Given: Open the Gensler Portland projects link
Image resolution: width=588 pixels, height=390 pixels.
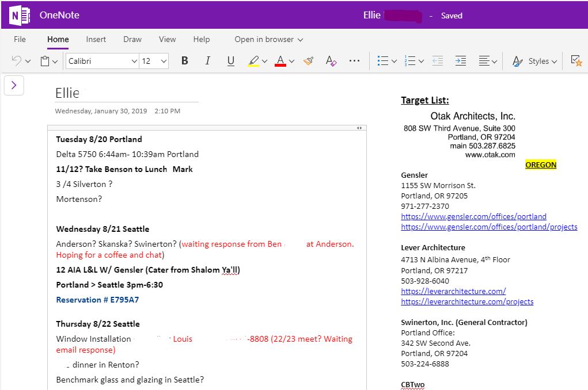Looking at the screenshot, I should pos(489,227).
